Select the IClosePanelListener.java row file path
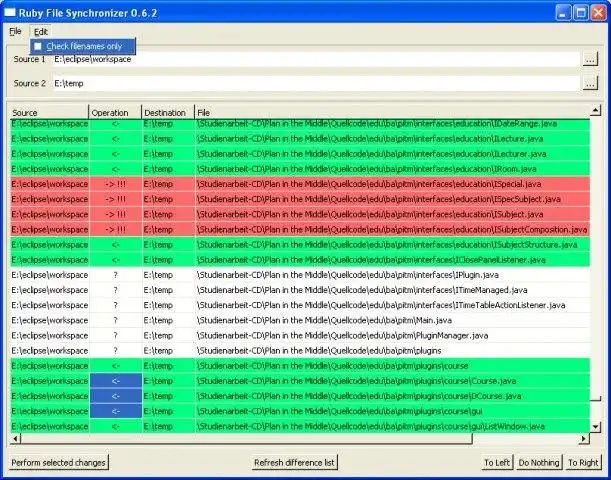This screenshot has height=480, width=611. point(371,260)
